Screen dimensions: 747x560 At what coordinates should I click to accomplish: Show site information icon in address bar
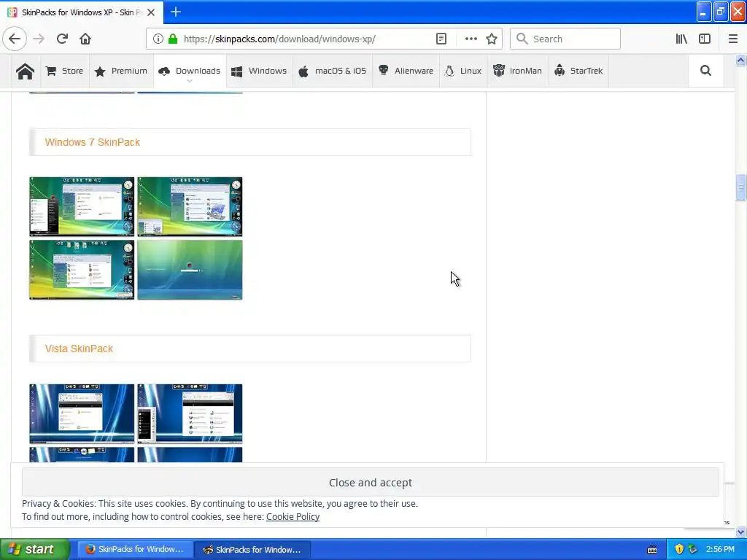158,39
